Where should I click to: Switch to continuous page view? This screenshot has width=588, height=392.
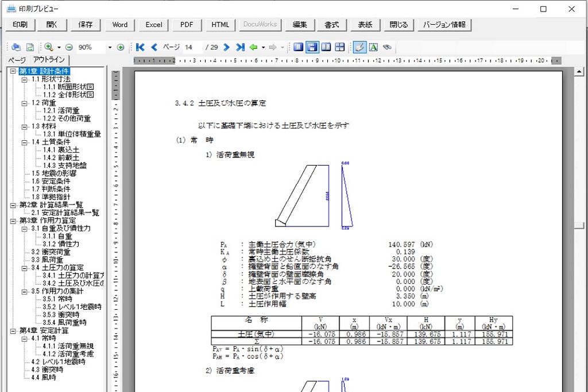(x=312, y=47)
